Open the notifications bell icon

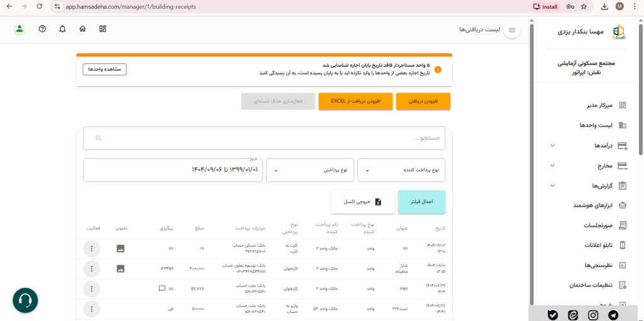[62, 29]
